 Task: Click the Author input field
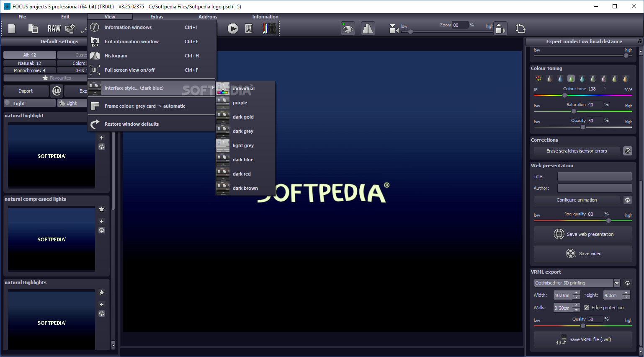tap(595, 188)
